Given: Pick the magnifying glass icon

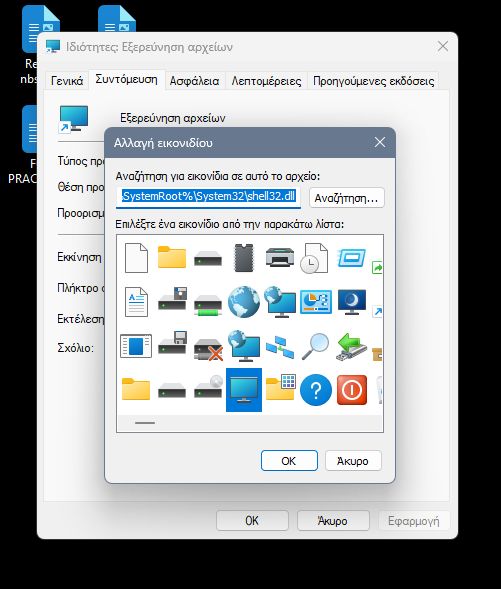Looking at the screenshot, I should (315, 346).
